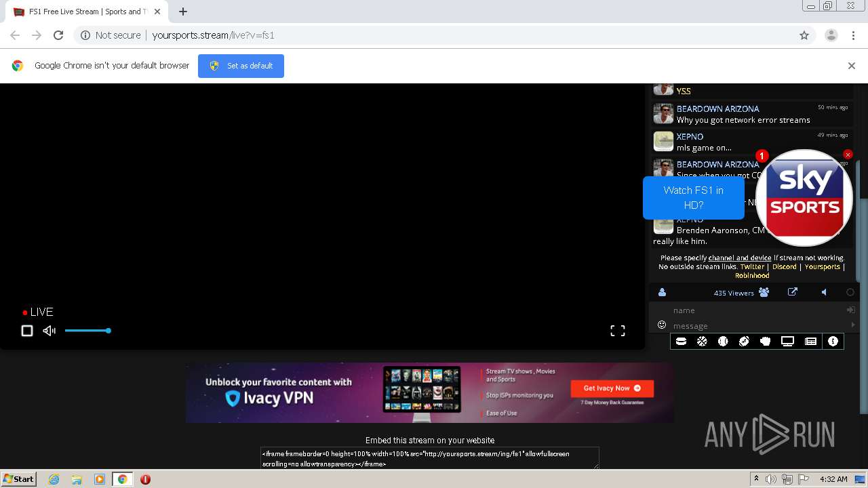868x488 pixels.
Task: Show the chat viewers list icon
Action: pyautogui.click(x=764, y=292)
